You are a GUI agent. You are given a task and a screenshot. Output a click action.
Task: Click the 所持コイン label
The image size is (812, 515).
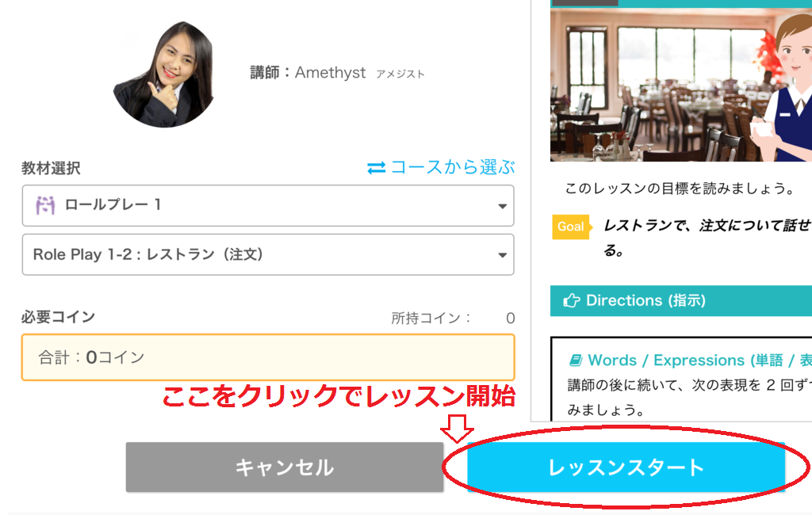click(431, 318)
